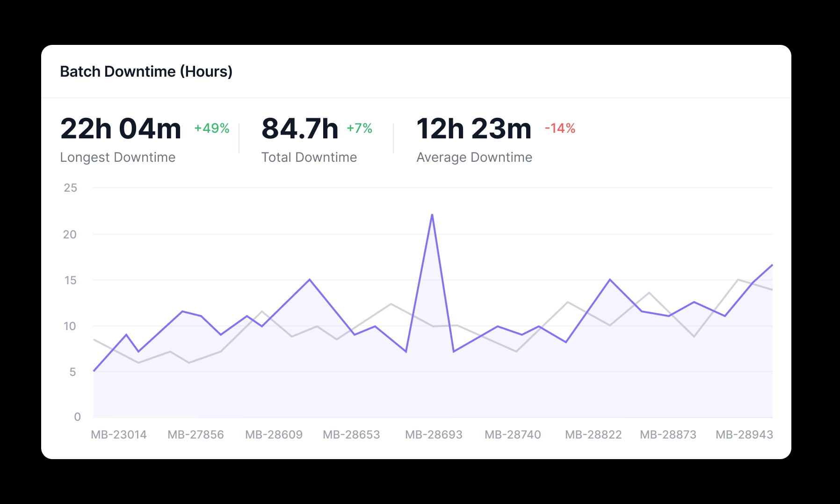The image size is (840, 504).
Task: Click the Longest Downtime label
Action: [x=117, y=158]
